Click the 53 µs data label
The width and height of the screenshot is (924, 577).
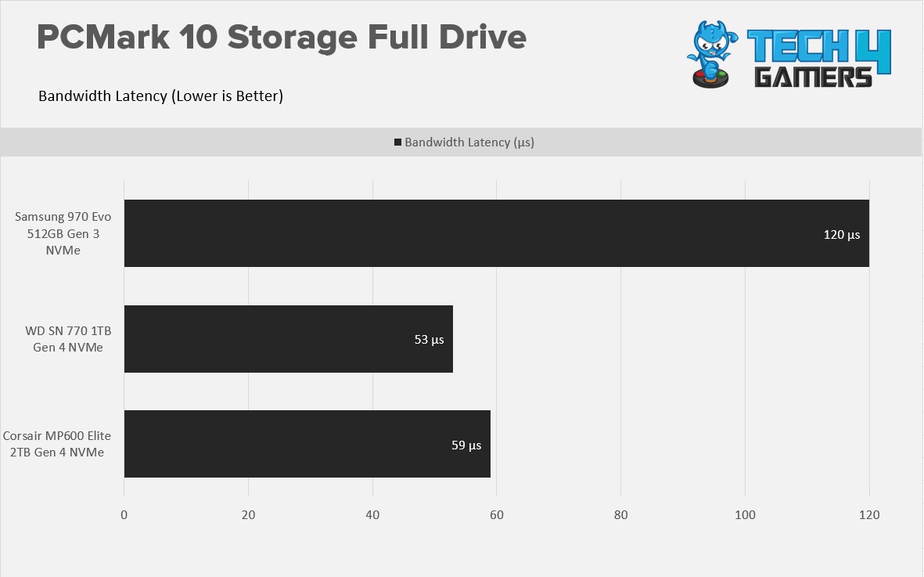tap(429, 340)
